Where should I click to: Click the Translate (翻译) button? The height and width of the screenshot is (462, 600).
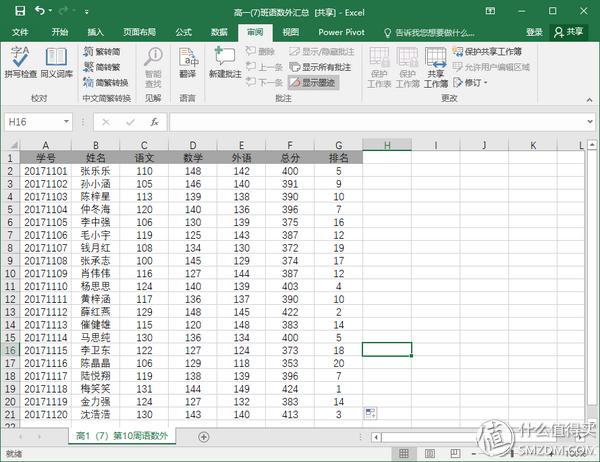pyautogui.click(x=188, y=63)
